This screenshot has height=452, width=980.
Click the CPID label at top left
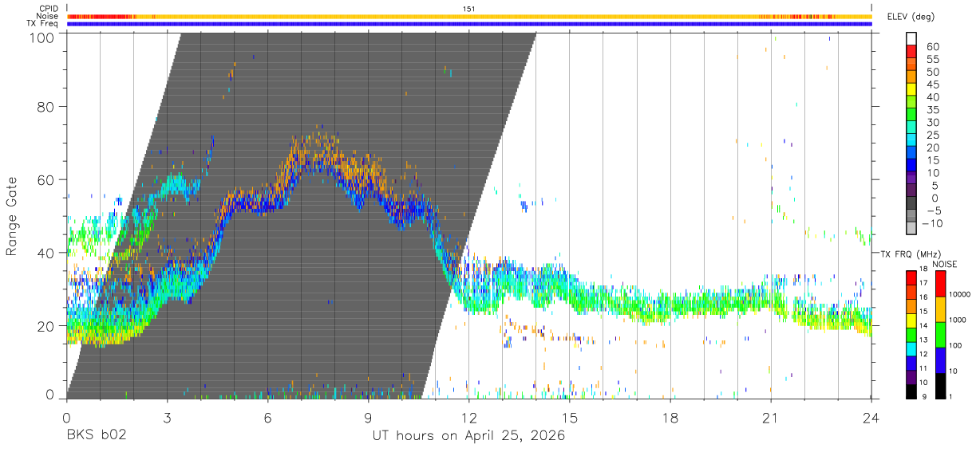point(47,9)
